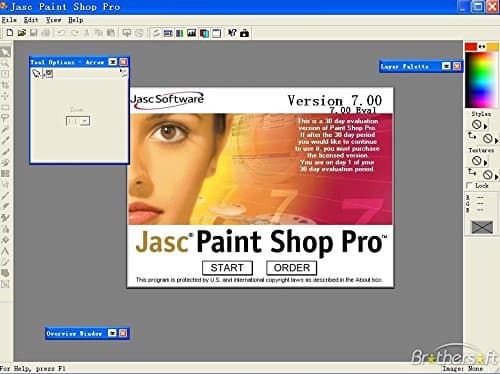Toggle the Overview Window toolbar button
Screen dimensions: 500x374
click(216, 33)
